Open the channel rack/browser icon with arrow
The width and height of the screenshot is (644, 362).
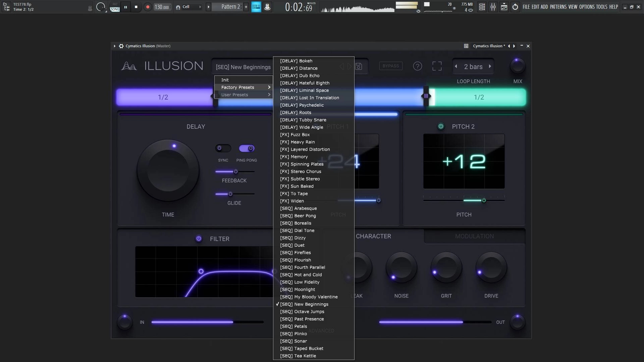point(504,7)
